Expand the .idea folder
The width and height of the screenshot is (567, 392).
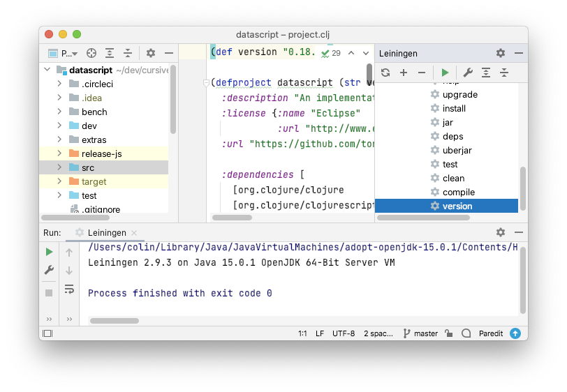point(59,98)
